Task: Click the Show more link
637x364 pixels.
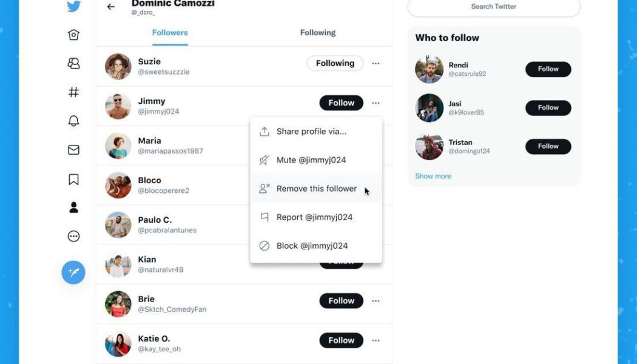Action: point(433,175)
